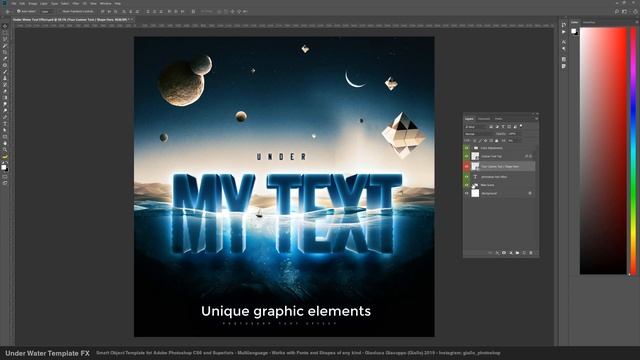Open the Layers panel options menu
640x360 pixels.
coord(536,119)
